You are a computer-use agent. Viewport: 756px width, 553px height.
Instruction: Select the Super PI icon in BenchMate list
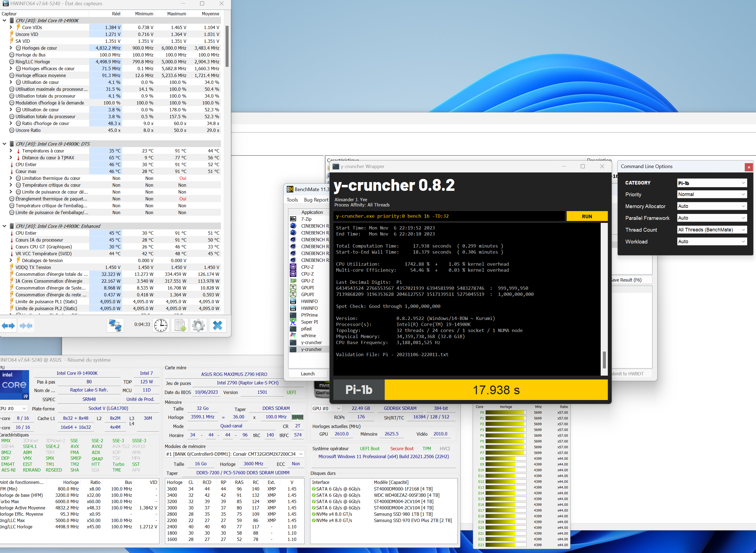[293, 322]
